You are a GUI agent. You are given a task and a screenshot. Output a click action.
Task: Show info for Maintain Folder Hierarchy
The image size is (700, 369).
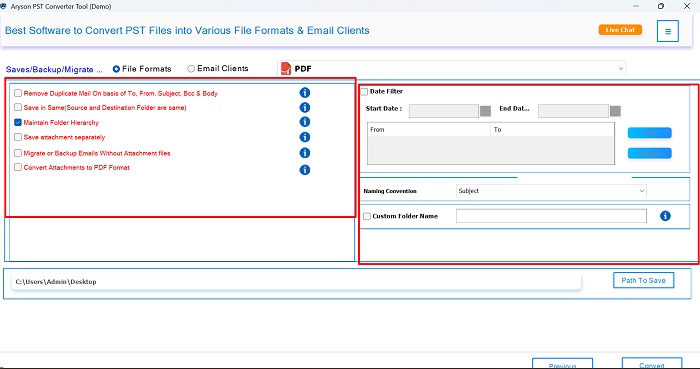pos(304,122)
